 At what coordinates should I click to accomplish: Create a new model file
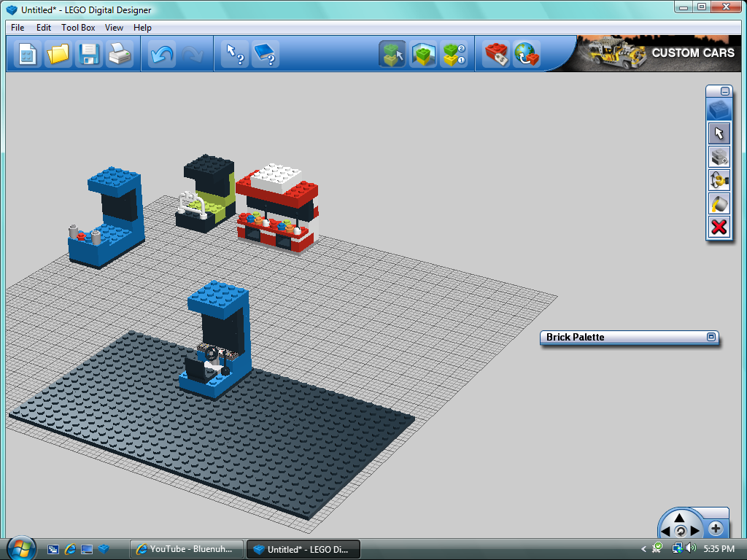27,54
